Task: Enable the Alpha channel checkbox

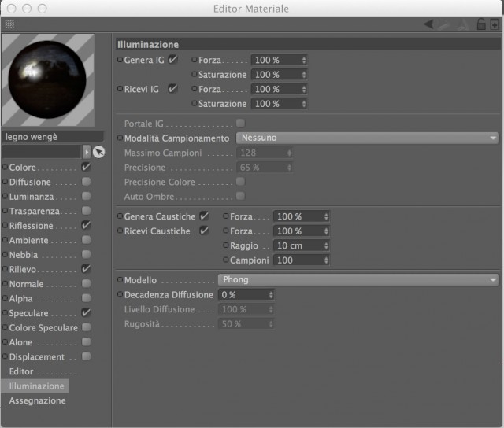Action: (x=86, y=298)
